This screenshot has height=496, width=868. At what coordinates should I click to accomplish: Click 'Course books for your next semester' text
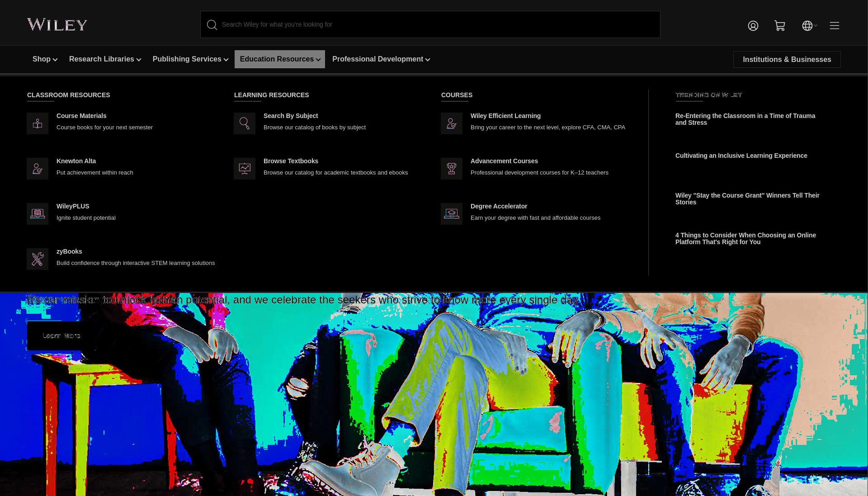coord(104,128)
